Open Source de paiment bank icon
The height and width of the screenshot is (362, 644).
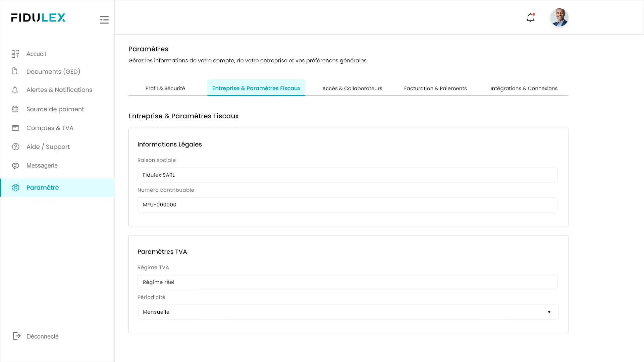[x=15, y=109]
